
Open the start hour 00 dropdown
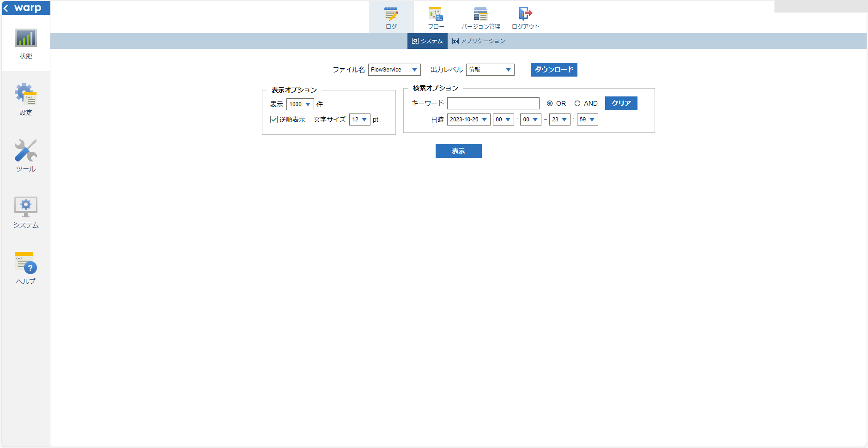(503, 119)
